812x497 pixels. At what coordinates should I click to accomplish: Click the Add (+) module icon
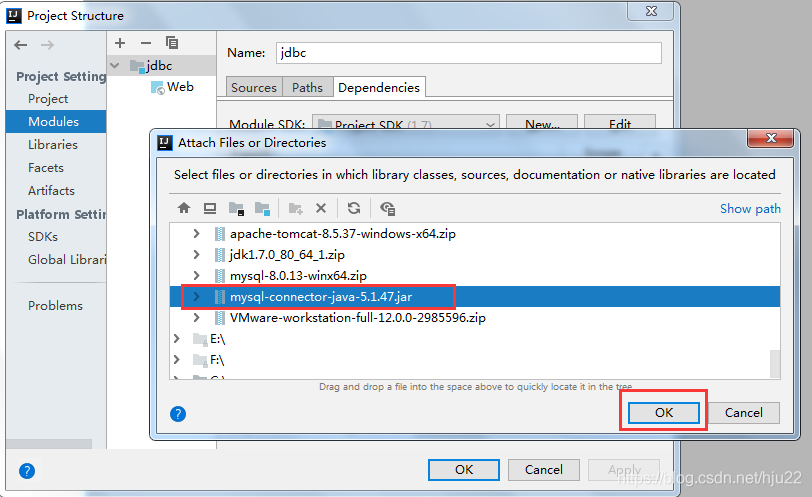click(x=120, y=43)
